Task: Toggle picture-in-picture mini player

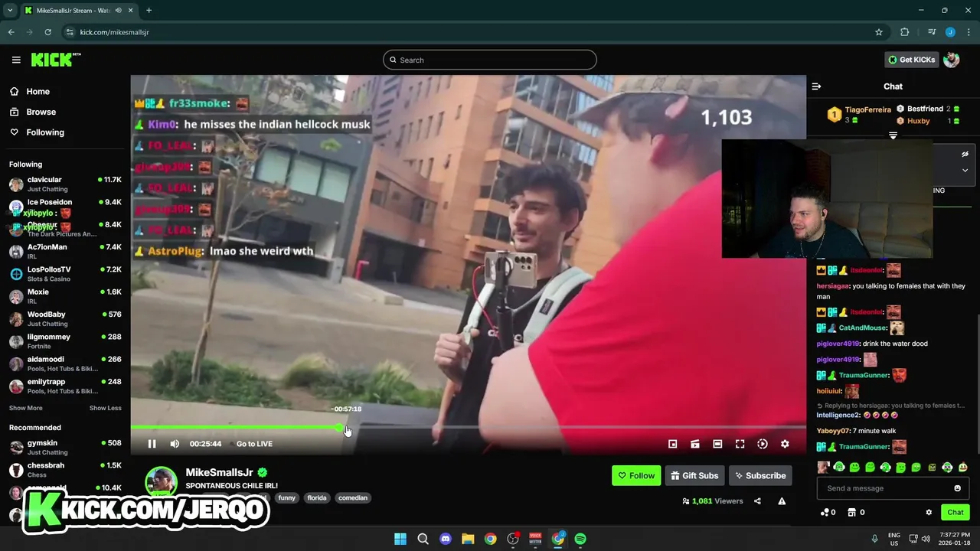Action: click(x=672, y=444)
